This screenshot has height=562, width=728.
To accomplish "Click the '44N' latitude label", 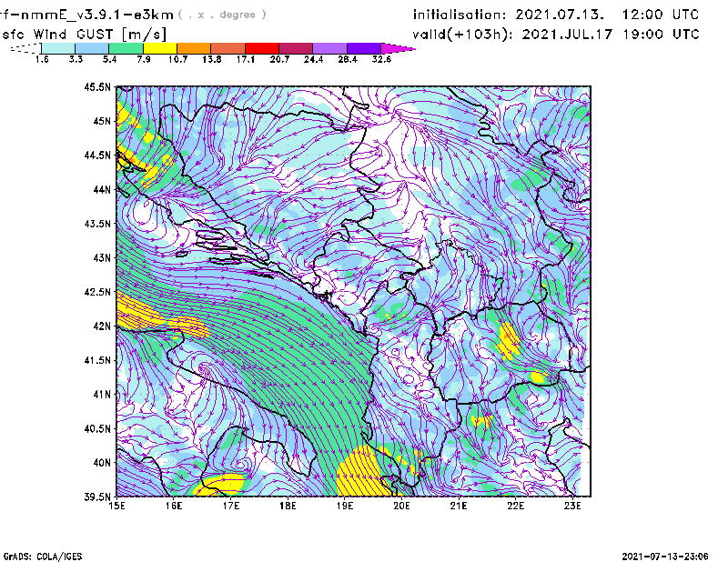I will (102, 189).
